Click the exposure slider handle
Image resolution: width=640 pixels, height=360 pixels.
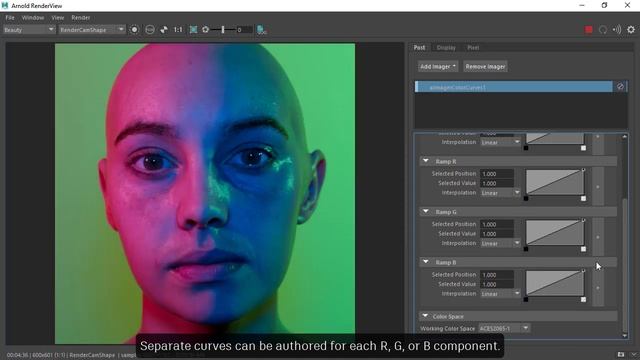223,30
